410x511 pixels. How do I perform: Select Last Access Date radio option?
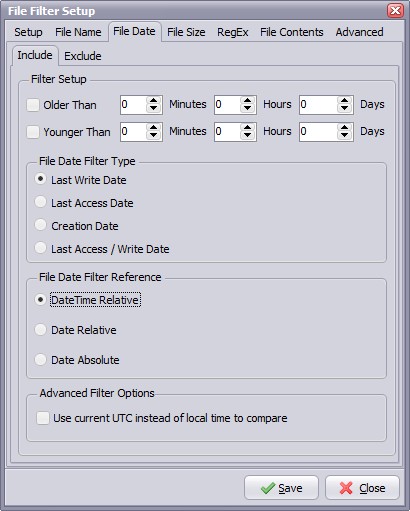tap(41, 202)
